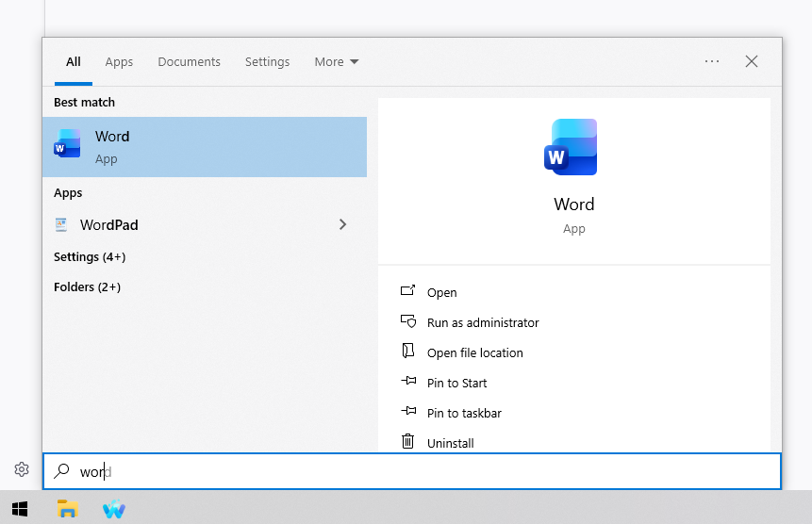
Task: Expand Settings (4+) results
Action: [x=90, y=257]
